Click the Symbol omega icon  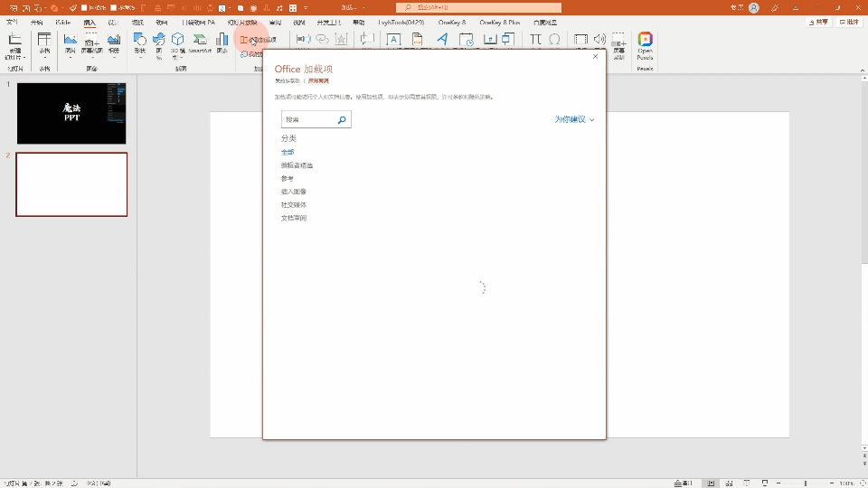point(554,39)
